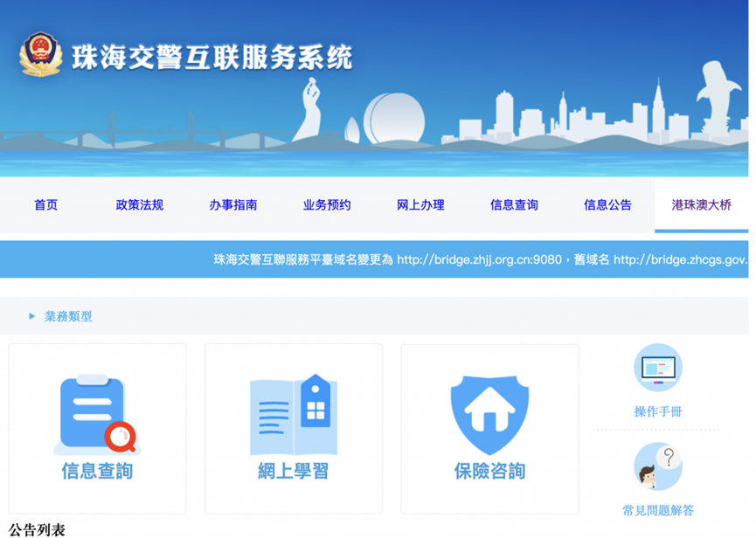This screenshot has height=538, width=756.
Task: Open the 政策法规 navigation tab
Action: coord(140,205)
